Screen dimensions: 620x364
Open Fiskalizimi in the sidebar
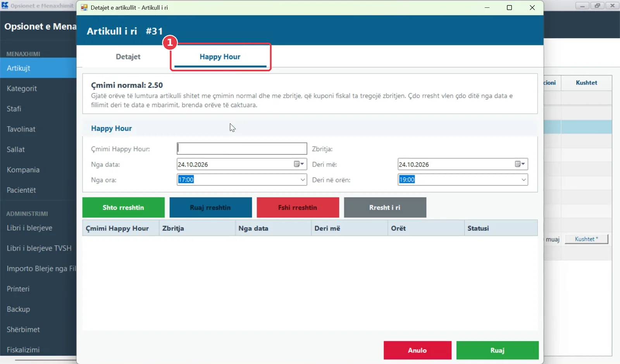tap(38, 350)
